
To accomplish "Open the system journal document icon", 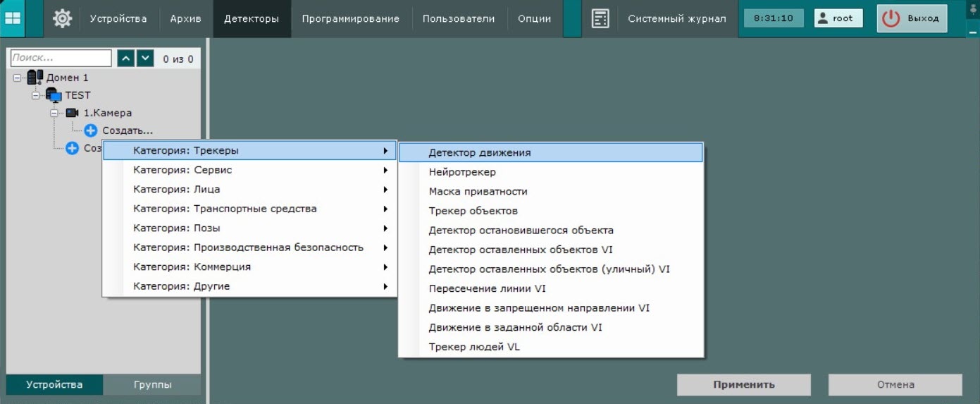I will point(600,18).
